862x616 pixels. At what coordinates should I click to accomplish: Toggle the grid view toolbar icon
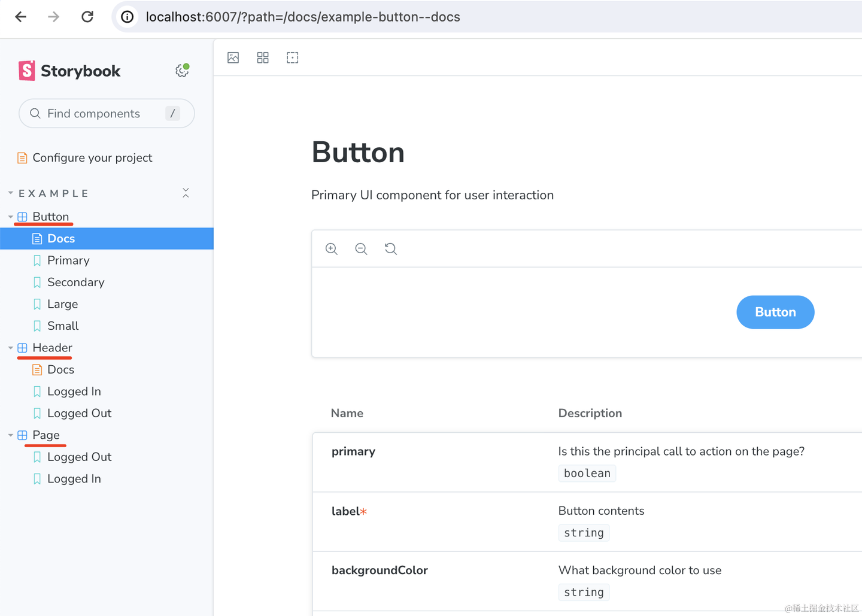pos(263,57)
